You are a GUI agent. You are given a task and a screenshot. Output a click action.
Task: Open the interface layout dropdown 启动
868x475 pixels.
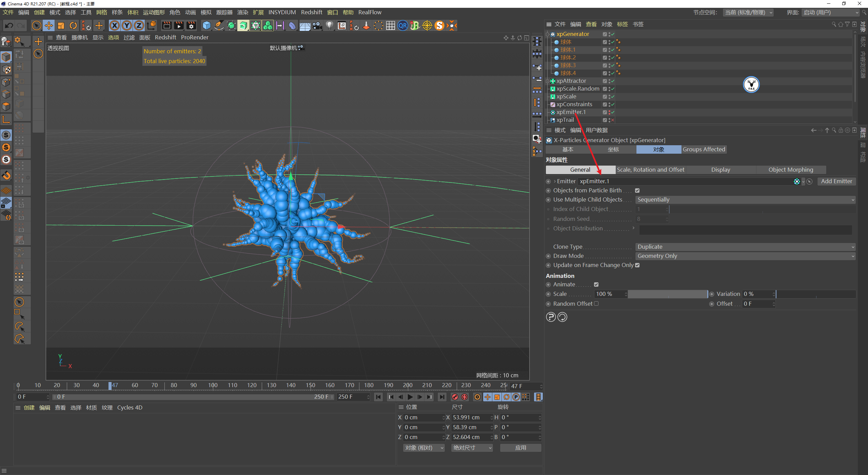[x=831, y=13]
